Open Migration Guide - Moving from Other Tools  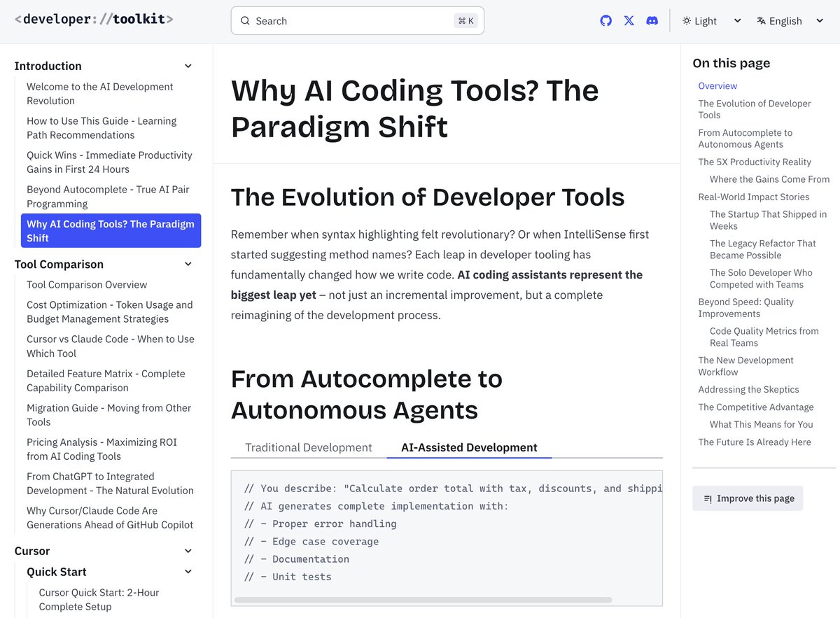pyautogui.click(x=109, y=415)
